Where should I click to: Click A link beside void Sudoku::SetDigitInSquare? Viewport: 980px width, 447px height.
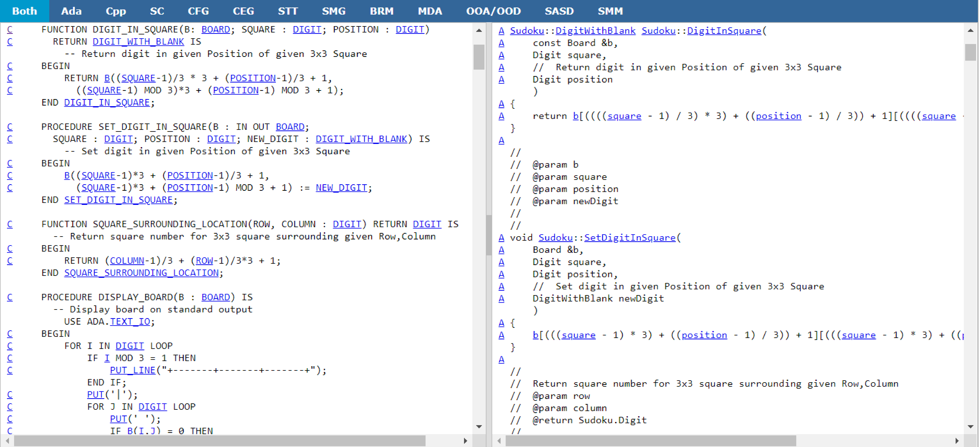pyautogui.click(x=501, y=238)
